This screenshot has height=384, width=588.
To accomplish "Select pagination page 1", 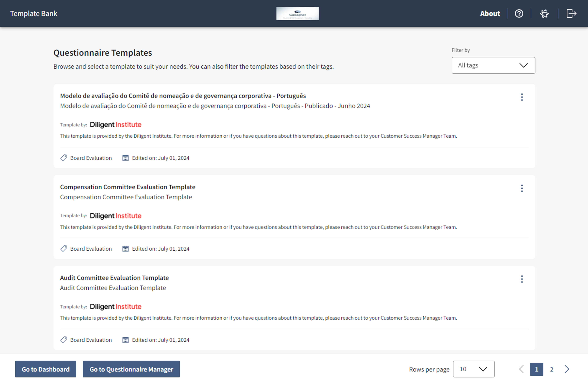I will tap(536, 369).
